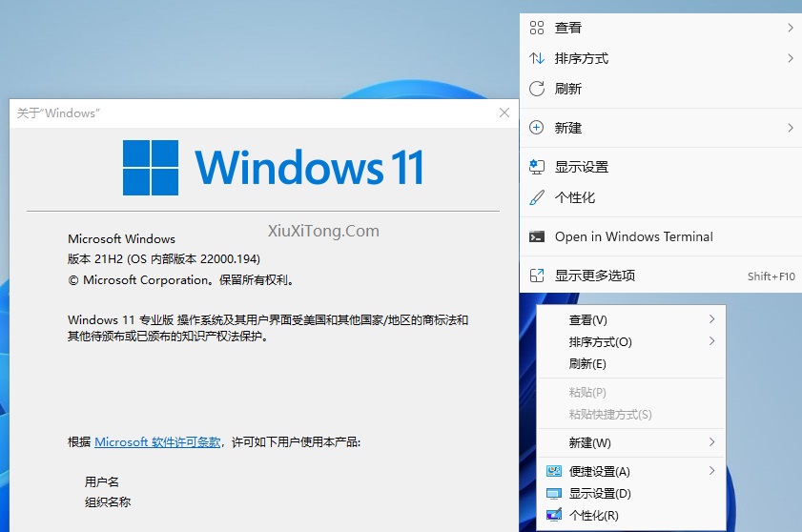Click the Windows Terminal icon
The image size is (802, 532).
point(537,236)
